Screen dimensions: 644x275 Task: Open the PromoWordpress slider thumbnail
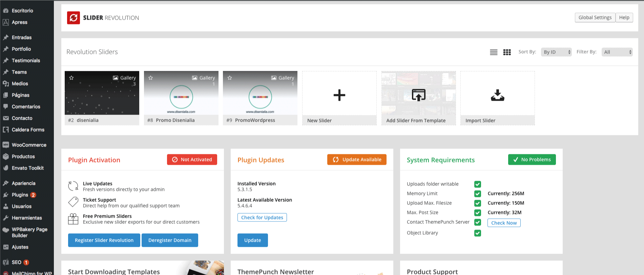click(x=260, y=93)
